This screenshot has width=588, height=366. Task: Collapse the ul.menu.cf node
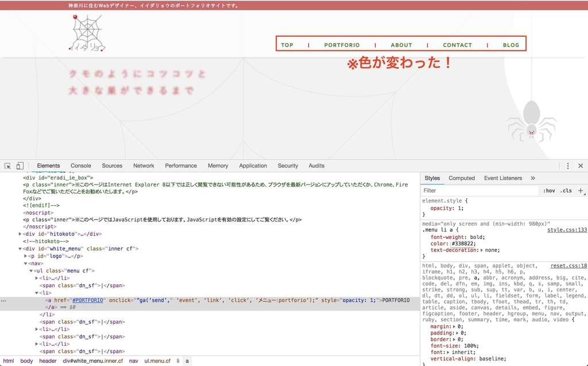[x=31, y=271]
